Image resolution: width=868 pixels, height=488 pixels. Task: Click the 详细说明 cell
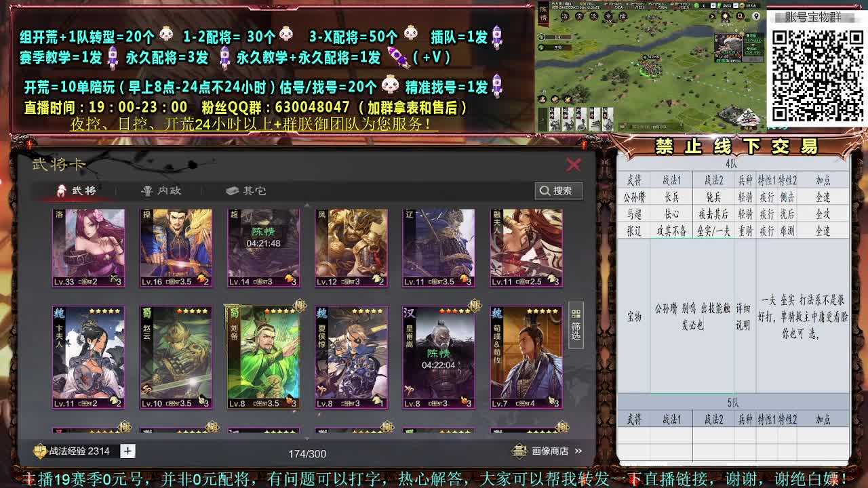[744, 317]
